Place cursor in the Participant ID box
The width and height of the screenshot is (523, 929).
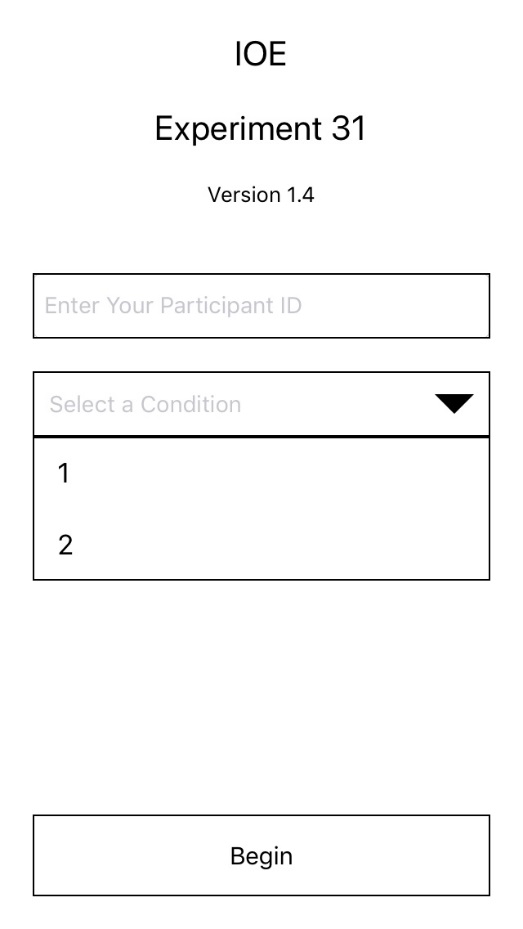coord(261,306)
